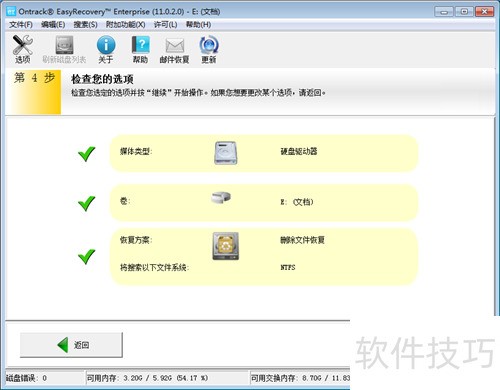
Task: Open the 选项 (Options) wrench tool
Action: [x=22, y=49]
